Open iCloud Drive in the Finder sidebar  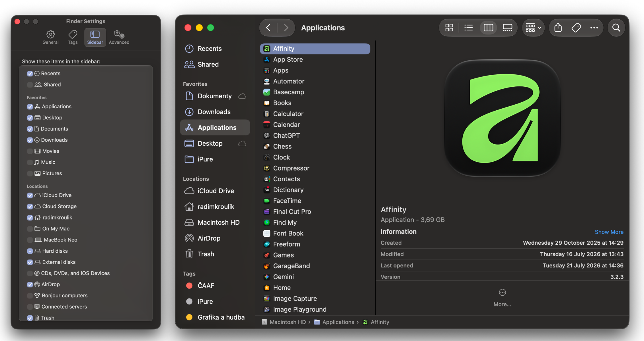point(215,191)
